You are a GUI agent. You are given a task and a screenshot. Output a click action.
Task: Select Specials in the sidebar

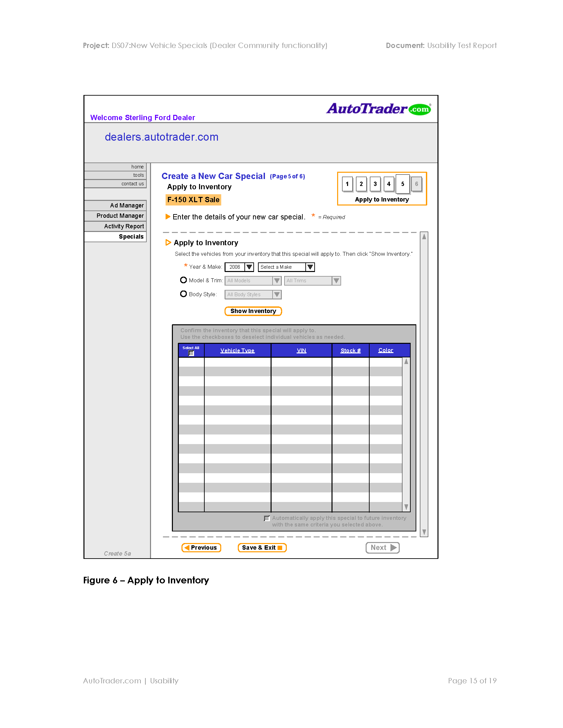[115, 237]
